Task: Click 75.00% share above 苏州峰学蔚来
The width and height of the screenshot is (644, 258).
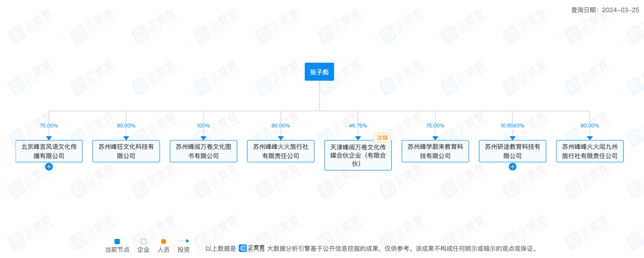Action: tap(435, 125)
